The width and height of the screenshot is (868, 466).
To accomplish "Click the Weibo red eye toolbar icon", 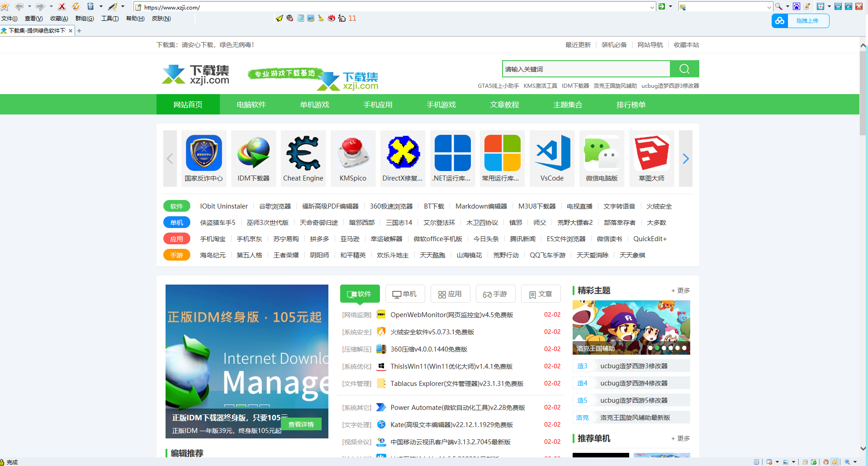I will 332,18.
